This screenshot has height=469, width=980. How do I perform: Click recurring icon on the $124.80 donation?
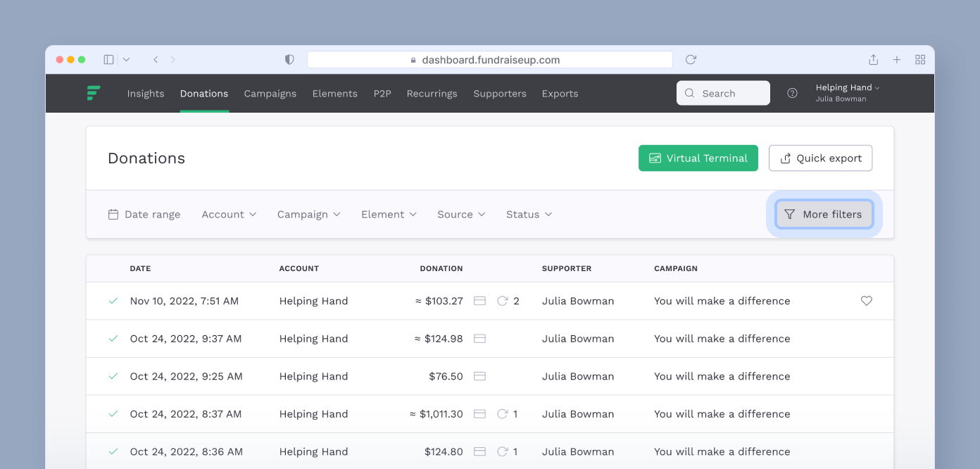tap(502, 451)
